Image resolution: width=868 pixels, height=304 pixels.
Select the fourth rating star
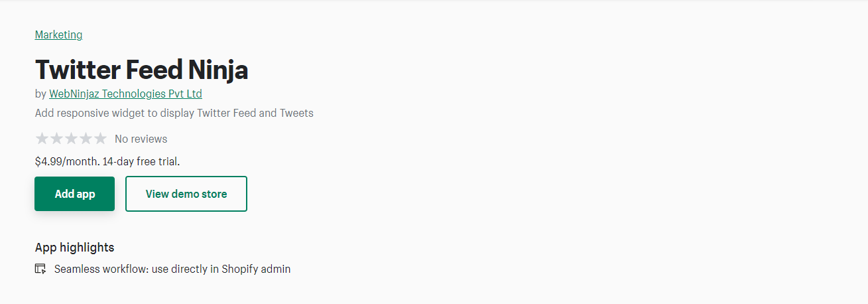[x=86, y=139]
